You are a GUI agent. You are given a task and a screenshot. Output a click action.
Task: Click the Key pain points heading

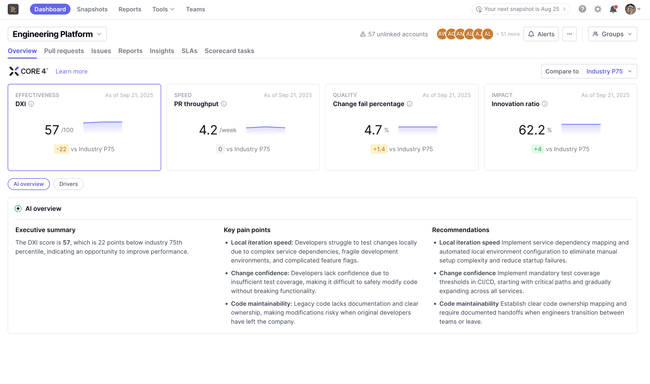tap(247, 230)
